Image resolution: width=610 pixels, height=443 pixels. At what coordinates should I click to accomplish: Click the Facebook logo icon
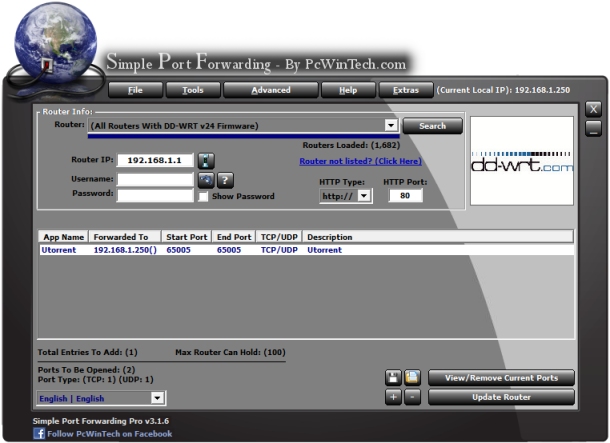[x=39, y=433]
